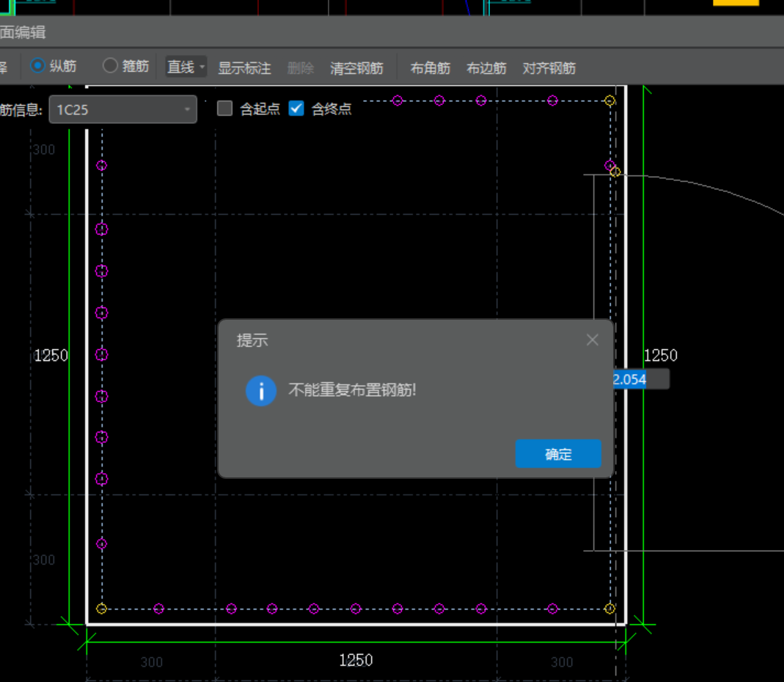Click the 1250 right dimension label
Viewport: 784px width, 682px height.
[661, 356]
